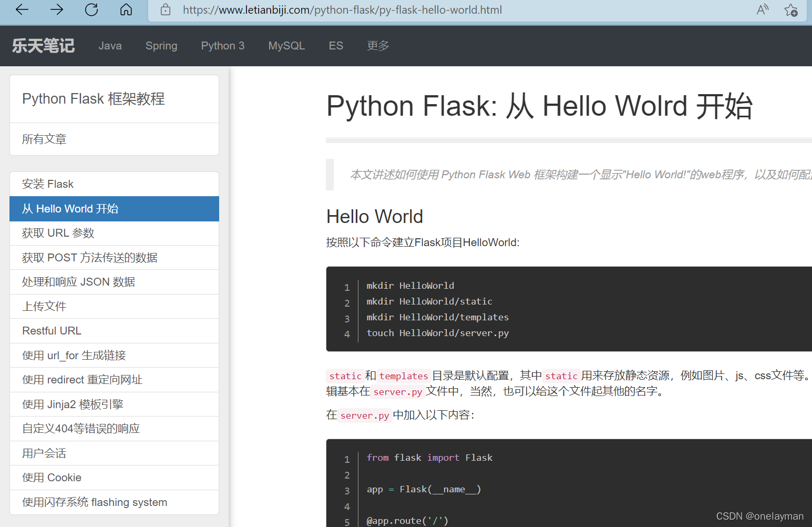Screen dimensions: 812x527
Task: Open the Restful URL chapter
Action: coord(114,331)
